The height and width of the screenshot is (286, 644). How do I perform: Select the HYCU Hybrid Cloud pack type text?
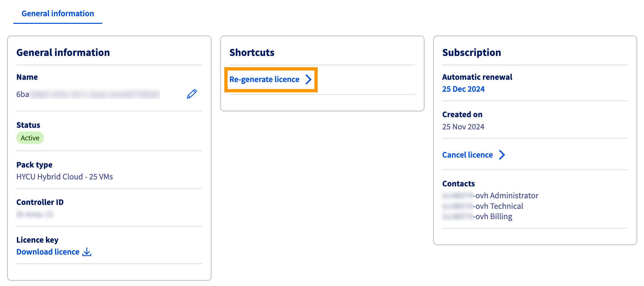(x=65, y=176)
